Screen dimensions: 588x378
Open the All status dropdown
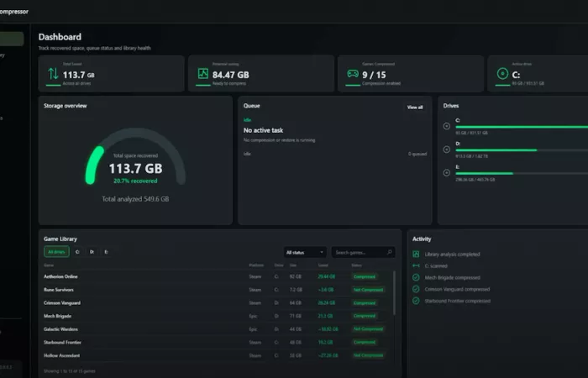point(305,252)
